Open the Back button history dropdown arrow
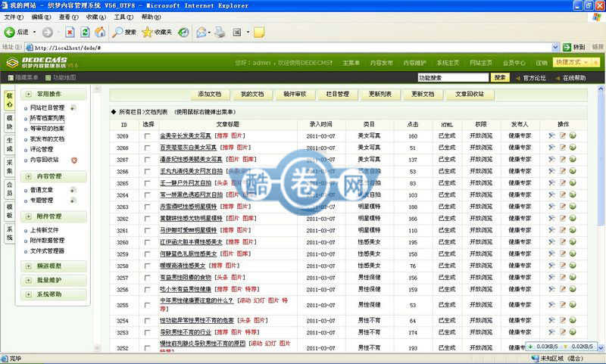 coord(34,33)
